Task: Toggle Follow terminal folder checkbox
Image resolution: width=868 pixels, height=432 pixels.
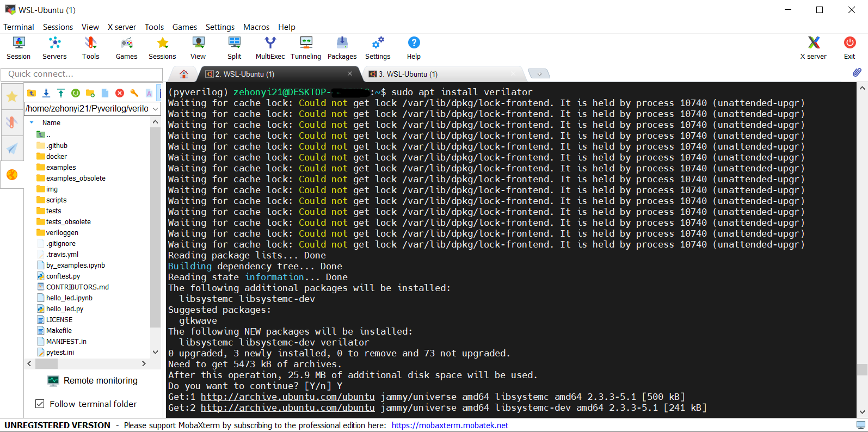Action: (x=40, y=404)
